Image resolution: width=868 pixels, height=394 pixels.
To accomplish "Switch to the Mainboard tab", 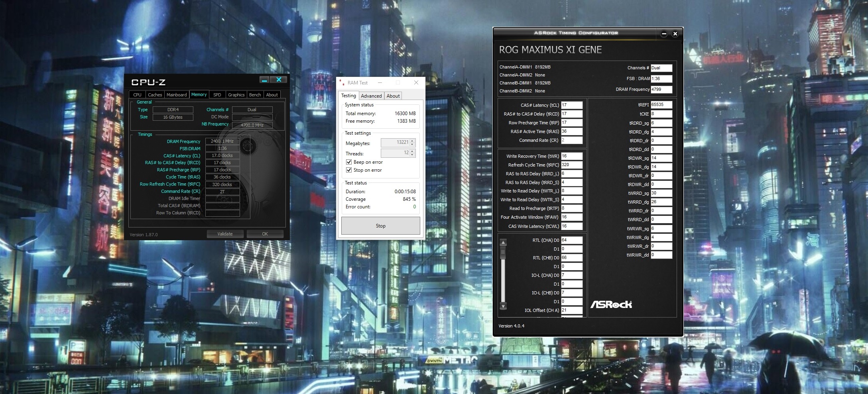I will click(x=177, y=95).
